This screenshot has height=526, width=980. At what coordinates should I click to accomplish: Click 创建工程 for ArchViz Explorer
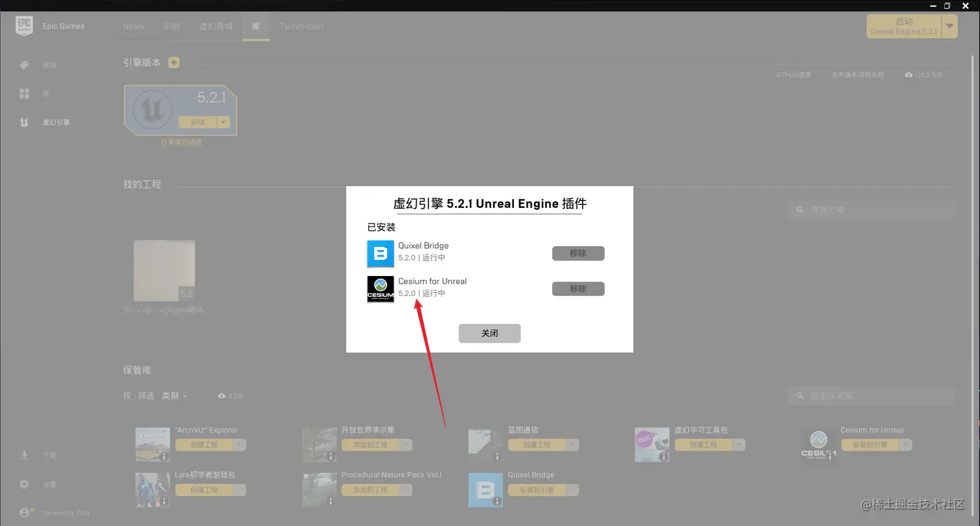pyautogui.click(x=204, y=445)
